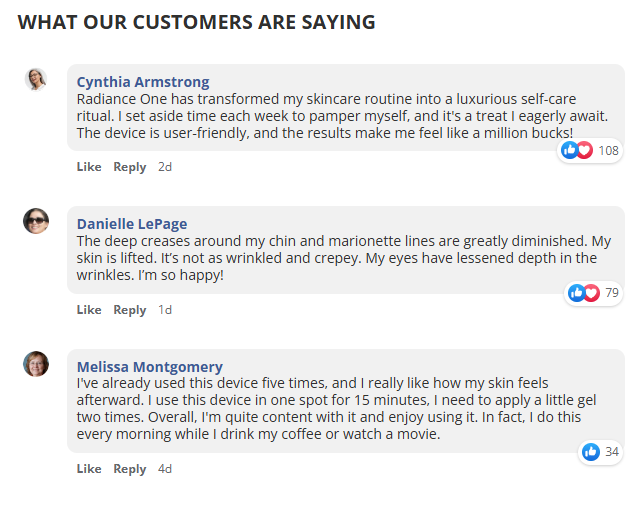Click the 79 reactions count

(612, 293)
